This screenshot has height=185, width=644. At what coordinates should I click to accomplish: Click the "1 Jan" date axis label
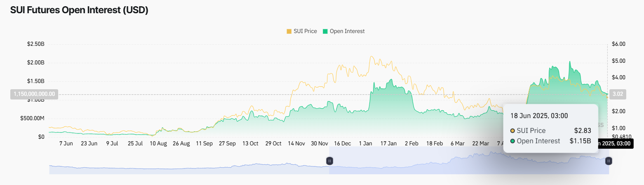[x=365, y=143]
